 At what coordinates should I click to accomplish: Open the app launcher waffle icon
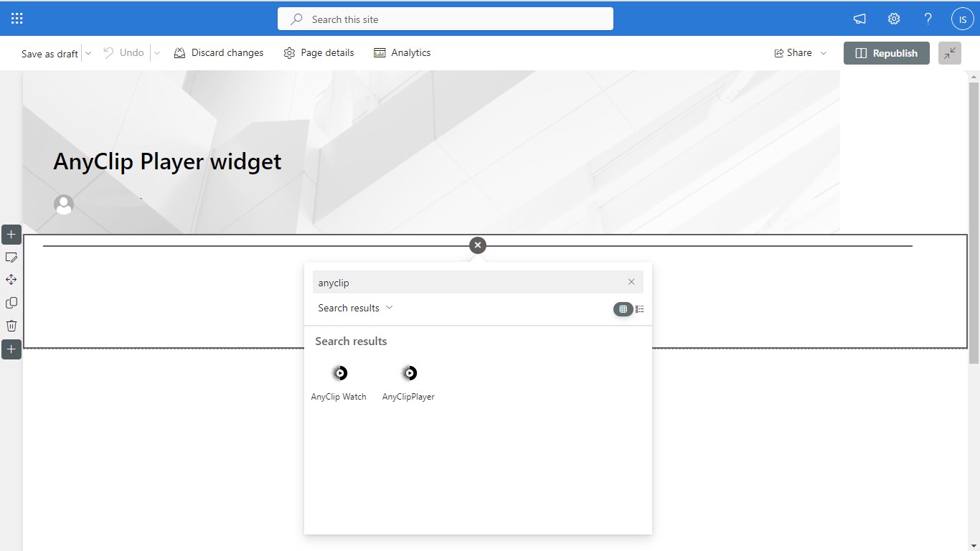click(17, 19)
